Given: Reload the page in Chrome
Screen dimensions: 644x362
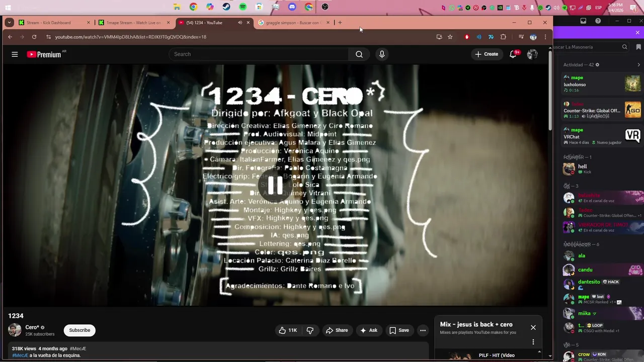Looking at the screenshot, I should point(34,37).
